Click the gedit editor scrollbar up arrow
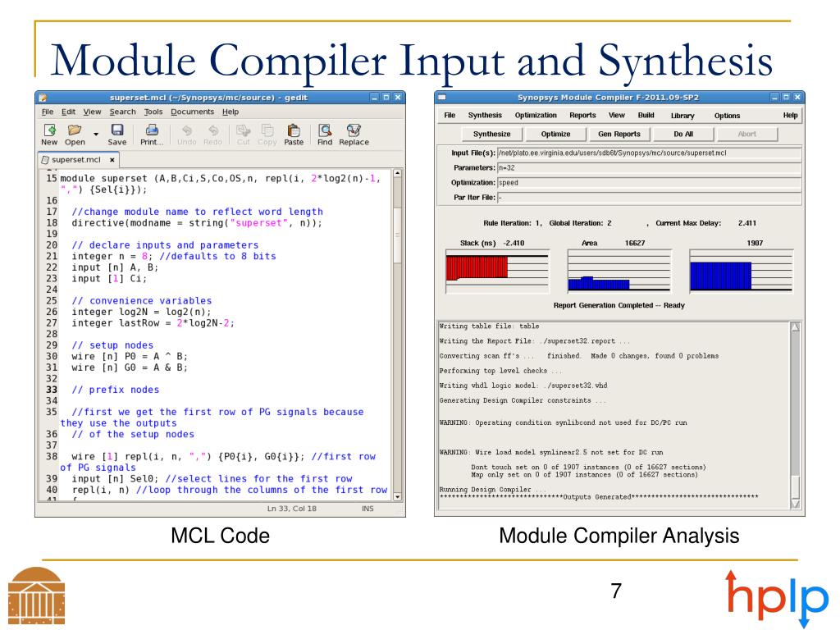 click(x=398, y=173)
